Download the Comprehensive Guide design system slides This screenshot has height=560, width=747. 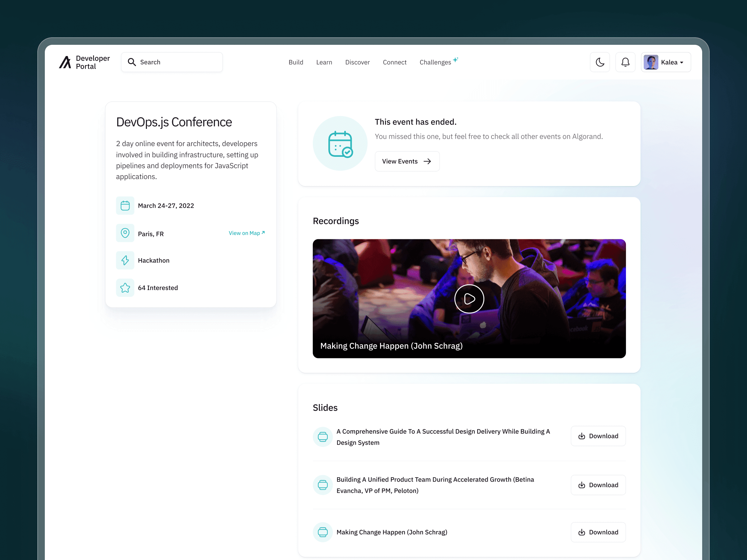[598, 436]
